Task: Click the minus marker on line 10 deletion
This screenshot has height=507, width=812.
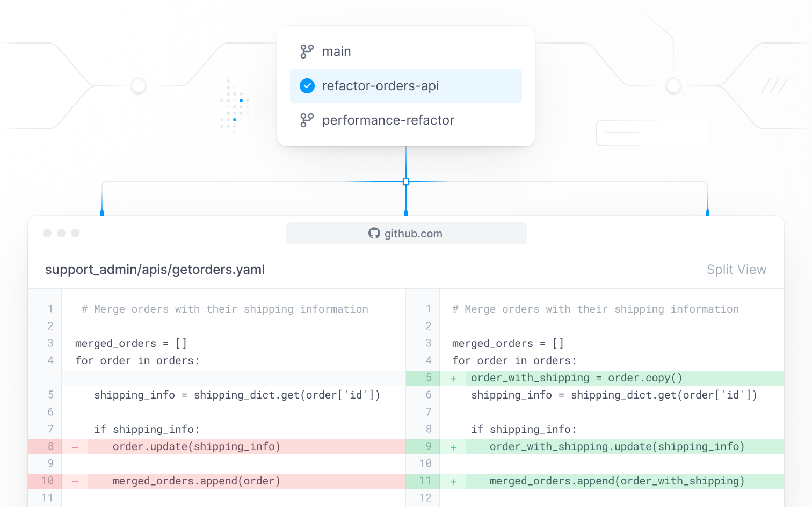Action: tap(75, 481)
